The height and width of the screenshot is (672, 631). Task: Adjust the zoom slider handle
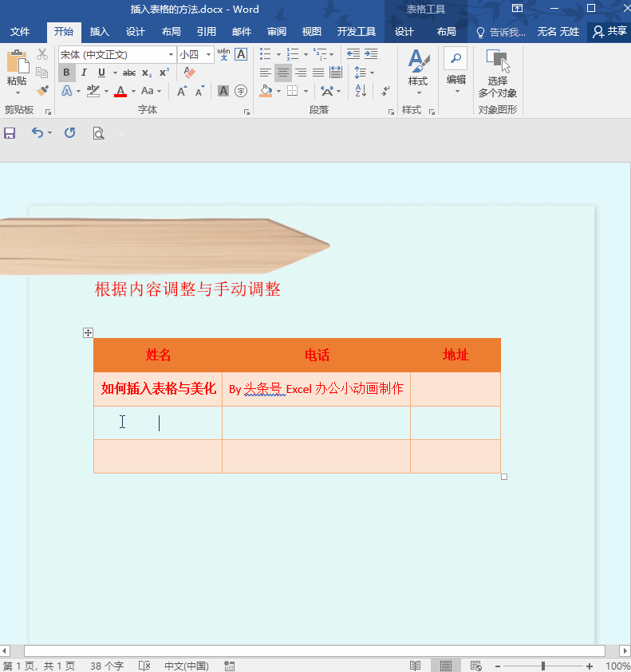(x=543, y=666)
